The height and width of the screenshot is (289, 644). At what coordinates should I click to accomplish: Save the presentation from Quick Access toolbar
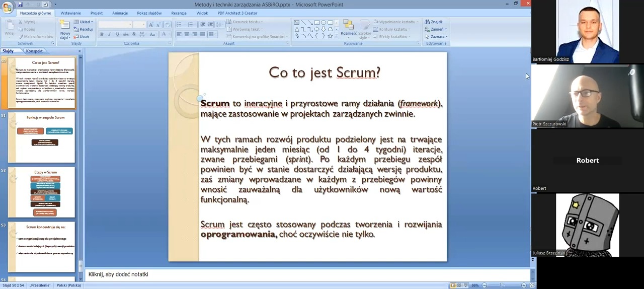21,4
